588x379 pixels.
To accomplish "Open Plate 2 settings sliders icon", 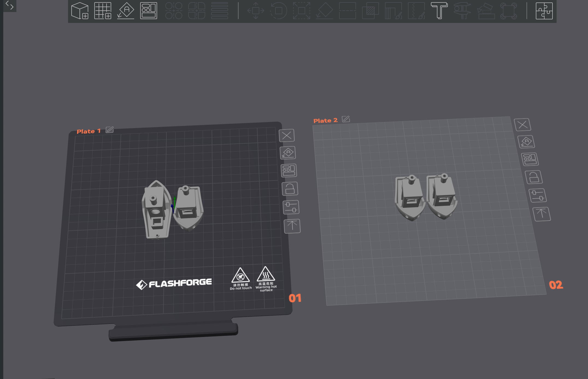I will pyautogui.click(x=537, y=196).
